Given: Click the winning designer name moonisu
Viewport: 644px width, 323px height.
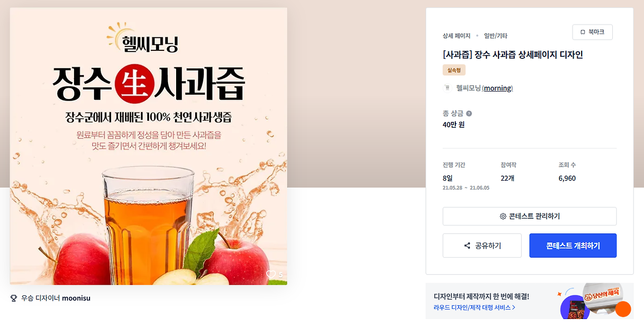Looking at the screenshot, I should click(x=76, y=298).
